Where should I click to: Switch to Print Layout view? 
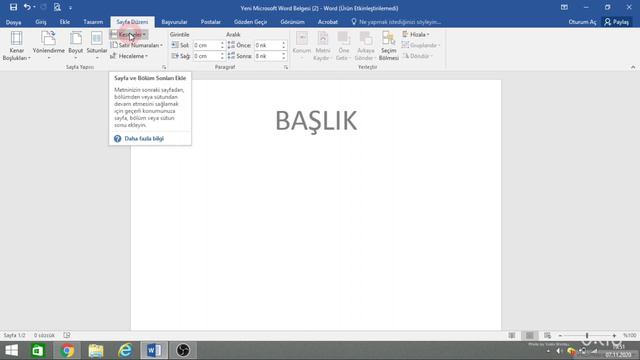(530, 336)
